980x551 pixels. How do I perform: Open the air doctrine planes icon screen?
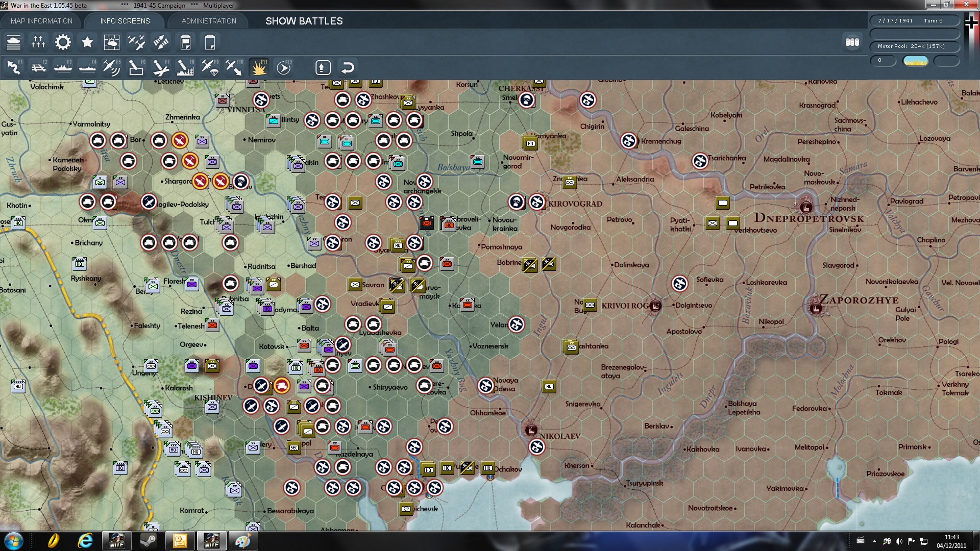(x=136, y=42)
